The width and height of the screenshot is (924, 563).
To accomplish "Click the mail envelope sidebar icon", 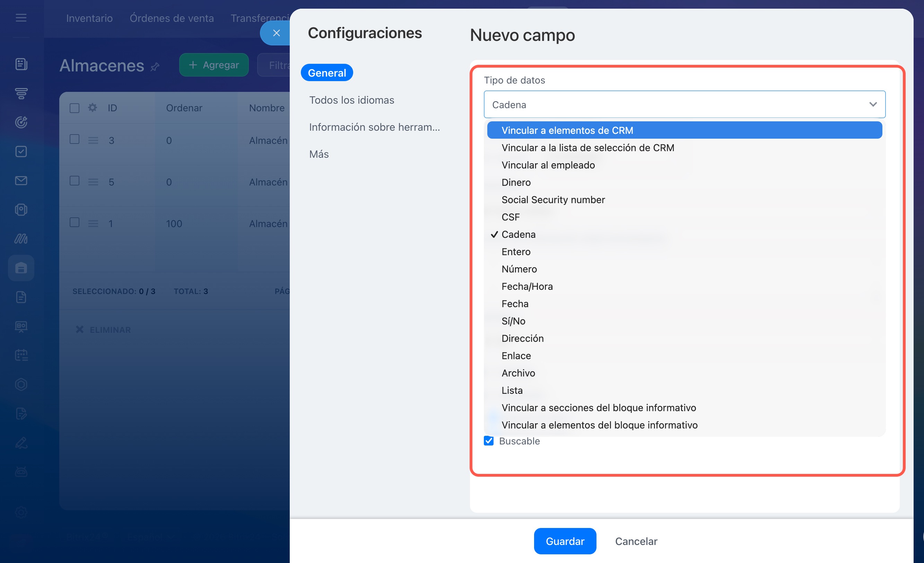I will (21, 180).
